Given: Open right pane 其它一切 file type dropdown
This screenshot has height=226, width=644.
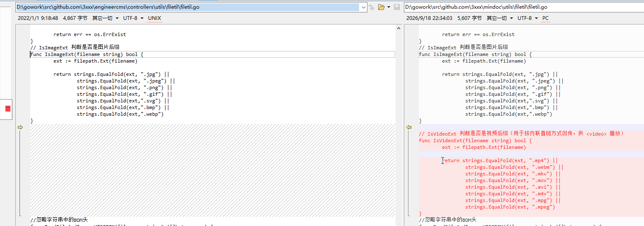Looking at the screenshot, I should tap(500, 18).
